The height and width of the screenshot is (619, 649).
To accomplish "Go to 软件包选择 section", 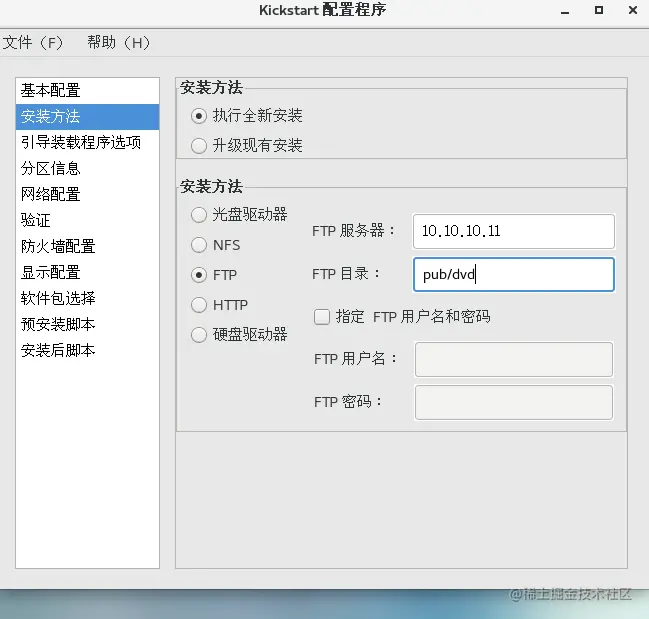I will pyautogui.click(x=87, y=298).
